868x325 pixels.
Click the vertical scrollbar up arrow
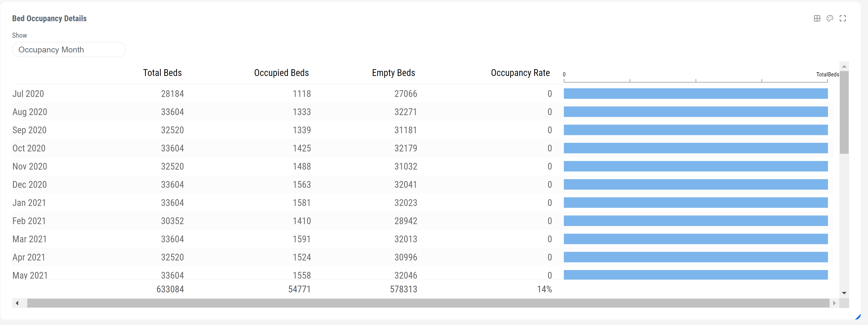(x=844, y=66)
